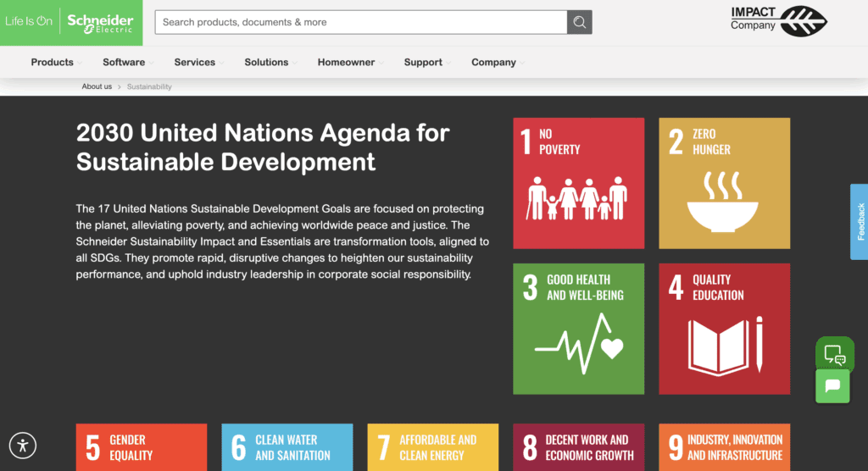868x471 pixels.
Task: Select the Zero Hunger bowl tile
Action: point(724,183)
